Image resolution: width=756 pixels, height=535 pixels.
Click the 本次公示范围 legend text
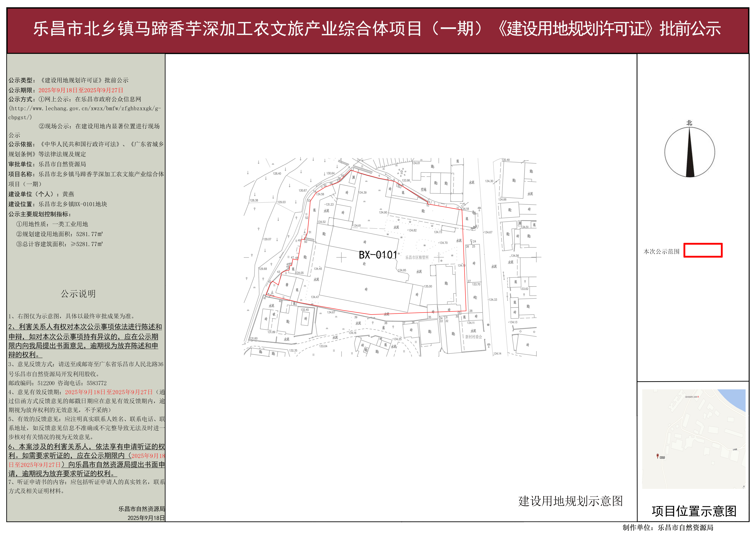pos(661,252)
